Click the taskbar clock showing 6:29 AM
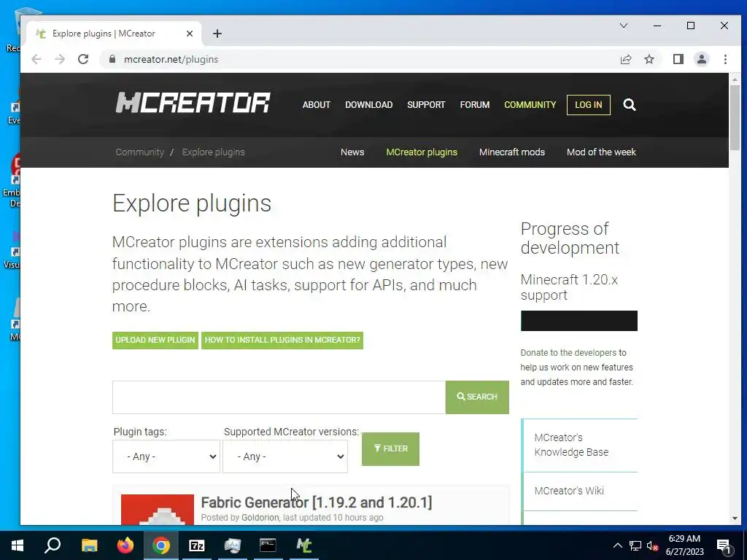747x560 pixels. point(684,545)
